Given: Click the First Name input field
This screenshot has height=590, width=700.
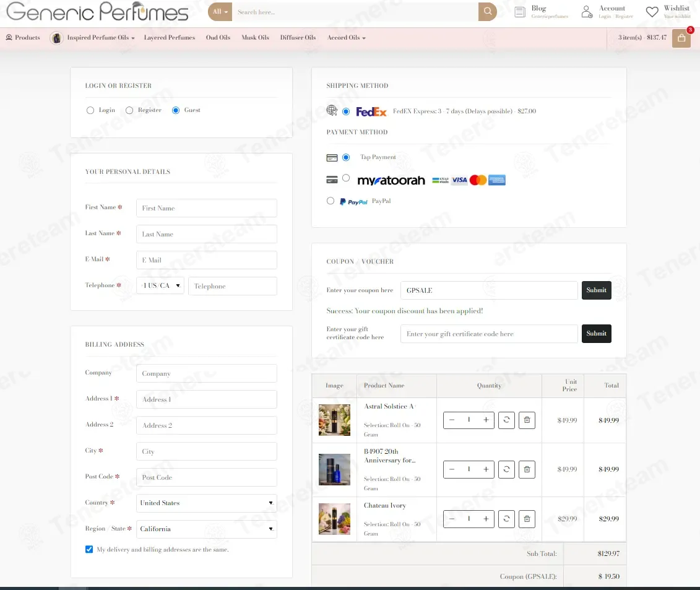Looking at the screenshot, I should coord(207,208).
